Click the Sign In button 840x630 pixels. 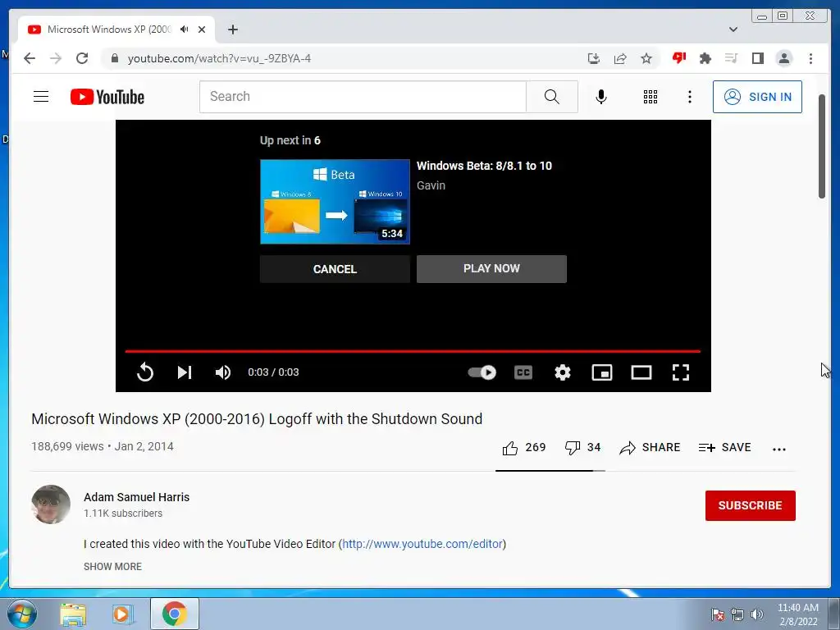[757, 97]
